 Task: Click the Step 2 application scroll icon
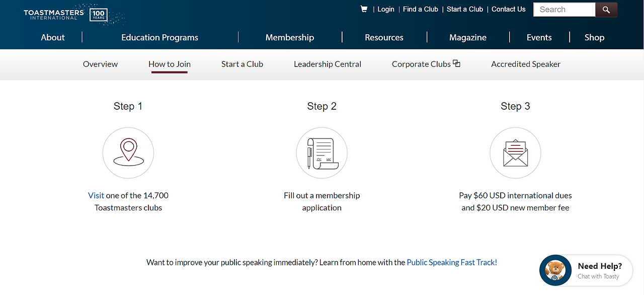pyautogui.click(x=322, y=153)
